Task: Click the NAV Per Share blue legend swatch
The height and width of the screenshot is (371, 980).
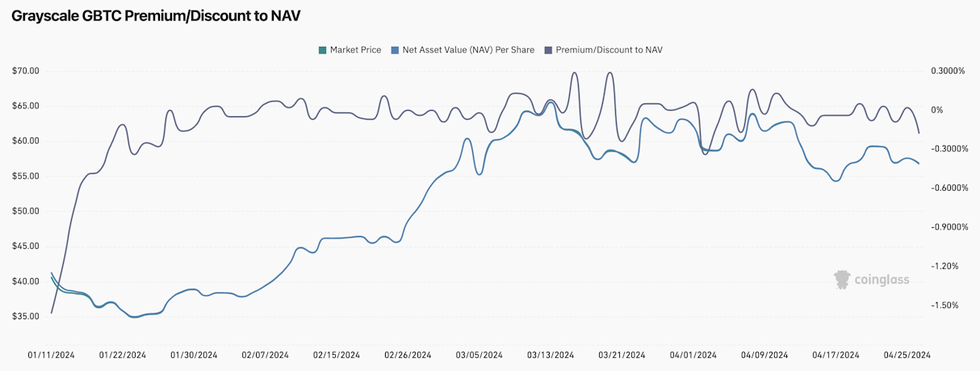Action: point(395,50)
